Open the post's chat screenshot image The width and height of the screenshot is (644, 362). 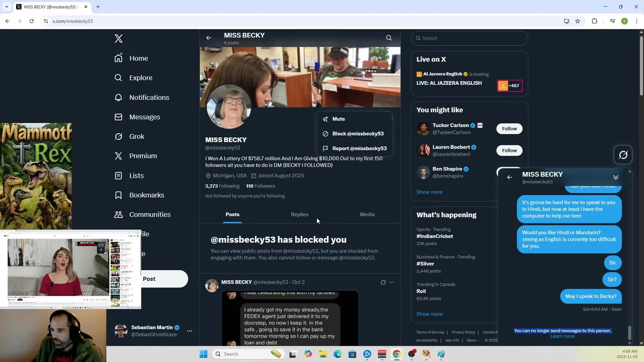(x=290, y=318)
